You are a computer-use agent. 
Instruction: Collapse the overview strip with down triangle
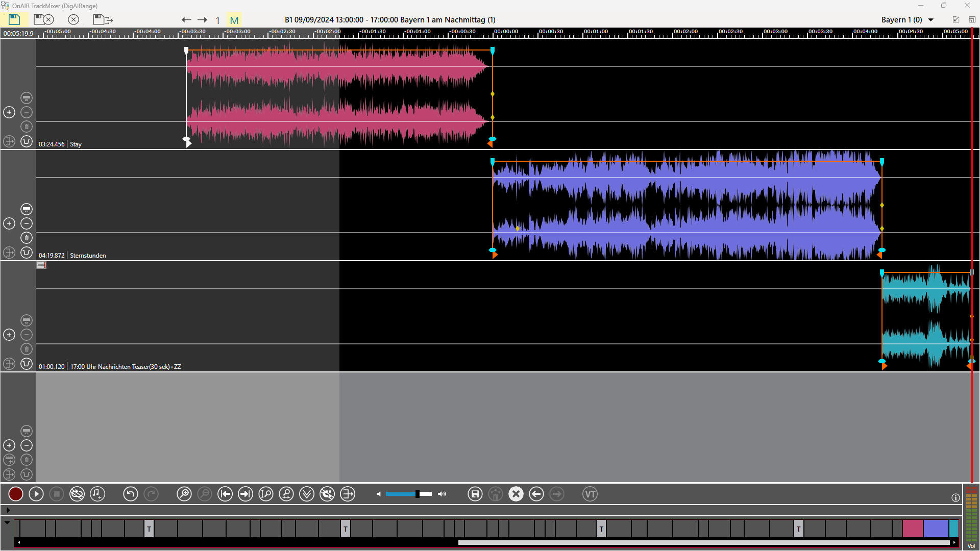(x=7, y=522)
